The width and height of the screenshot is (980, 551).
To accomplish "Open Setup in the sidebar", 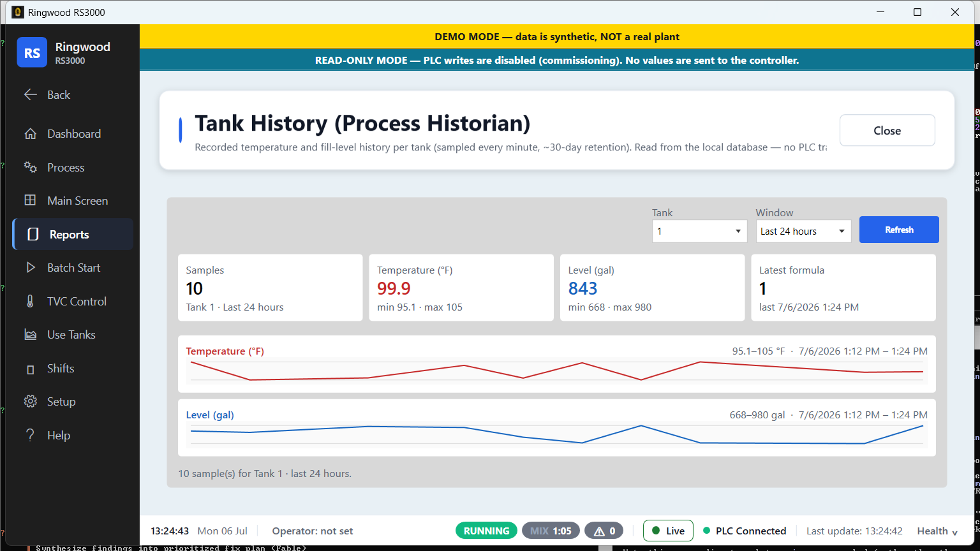I will (73, 402).
